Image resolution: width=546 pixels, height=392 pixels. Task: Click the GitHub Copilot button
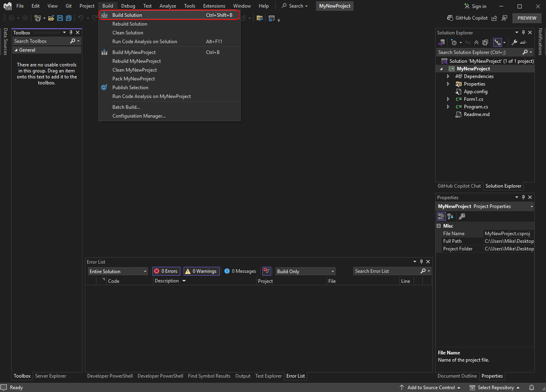pos(467,18)
